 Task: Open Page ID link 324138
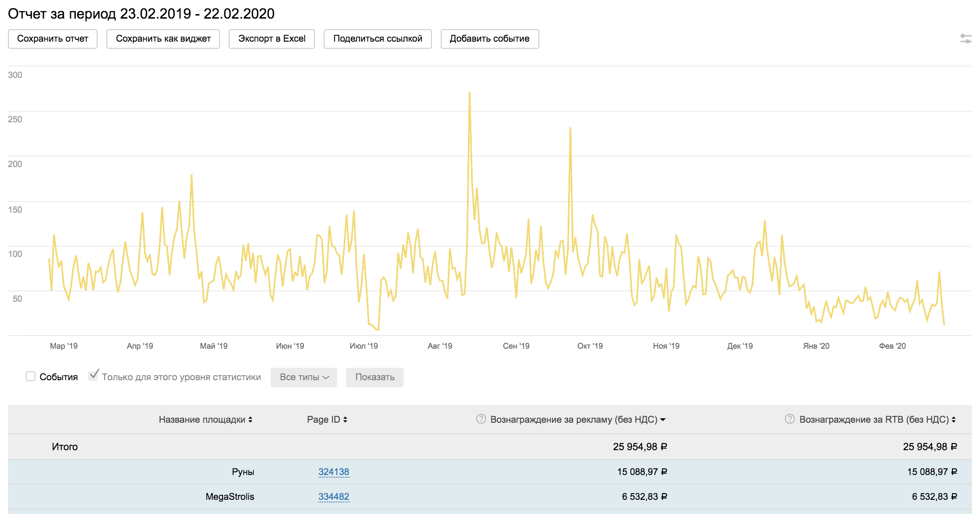click(x=333, y=472)
